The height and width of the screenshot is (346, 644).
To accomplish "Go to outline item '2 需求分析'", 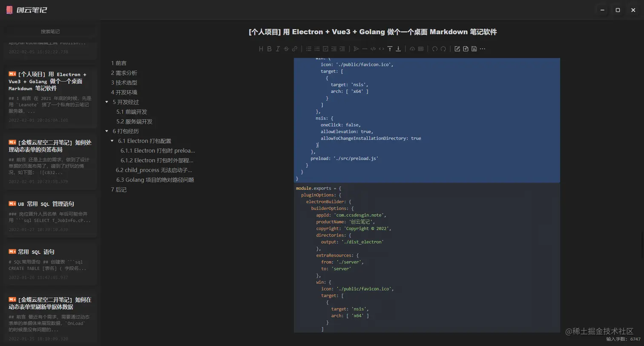I will point(124,73).
